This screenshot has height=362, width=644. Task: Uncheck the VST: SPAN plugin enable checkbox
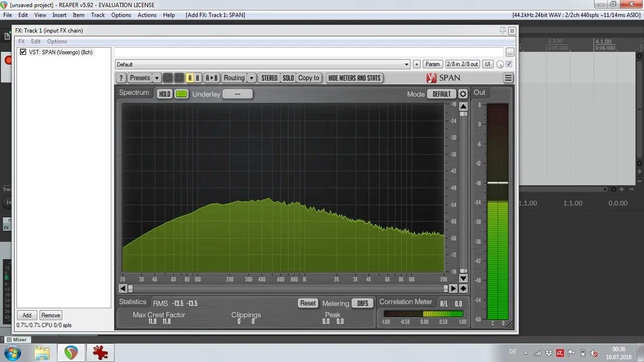point(23,52)
